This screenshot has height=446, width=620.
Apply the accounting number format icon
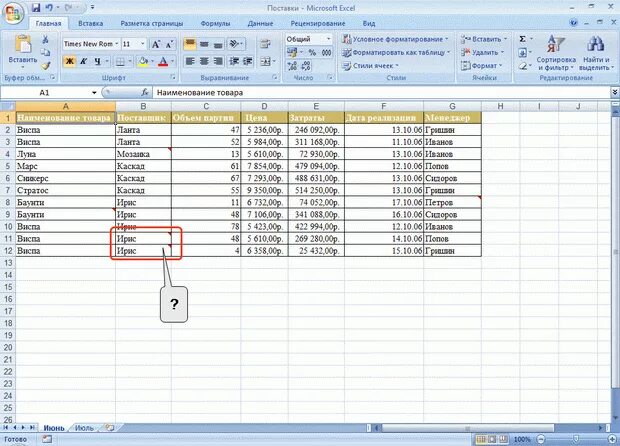pos(292,52)
